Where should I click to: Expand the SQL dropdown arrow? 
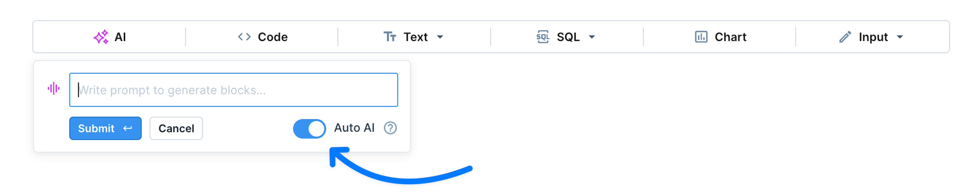click(592, 37)
